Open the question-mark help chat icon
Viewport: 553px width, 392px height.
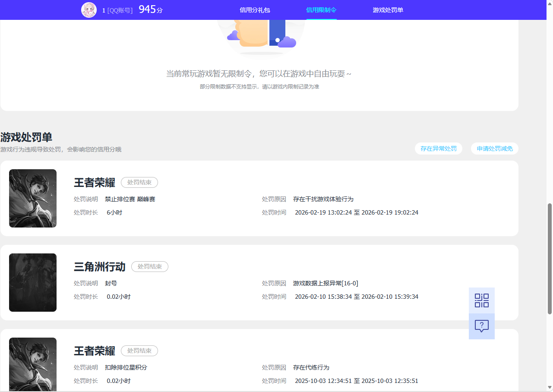click(482, 326)
